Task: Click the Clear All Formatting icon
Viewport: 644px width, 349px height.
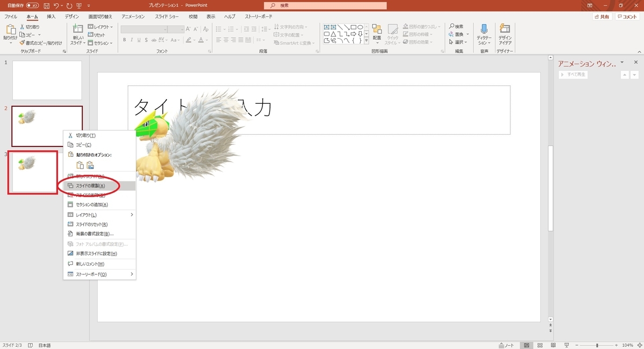Action: 206,30
